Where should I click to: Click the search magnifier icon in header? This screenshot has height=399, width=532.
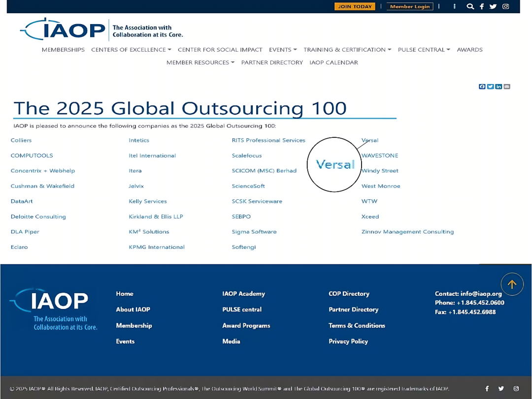point(470,6)
